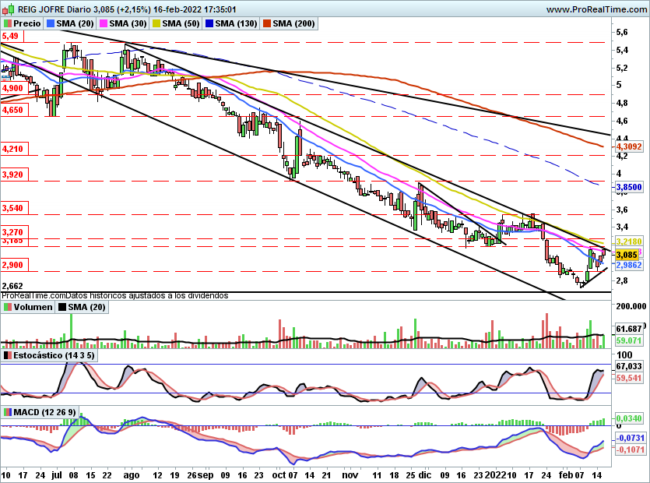Viewport: 650px width, 483px height.
Task: Click the 3,085 current price tag
Action: (627, 255)
